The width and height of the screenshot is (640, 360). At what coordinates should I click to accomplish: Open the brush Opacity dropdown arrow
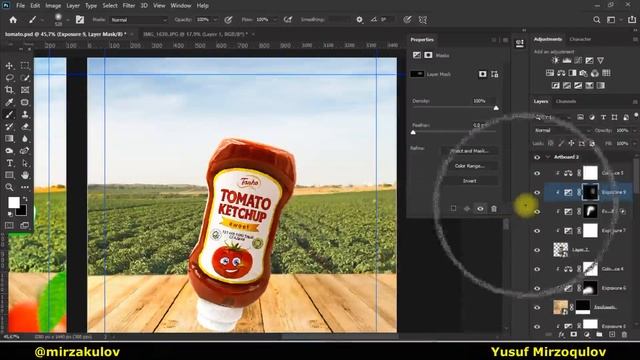click(216, 20)
